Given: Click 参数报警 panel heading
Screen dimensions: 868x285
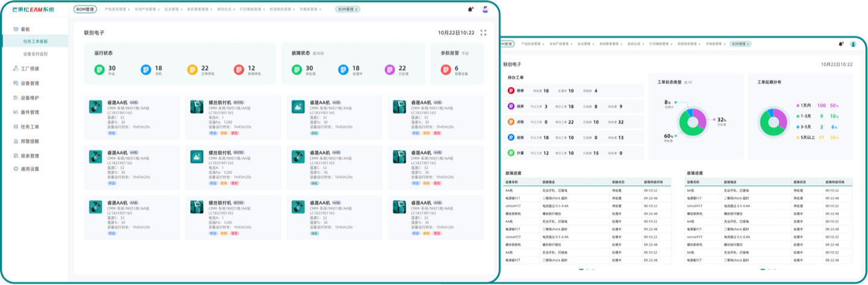Looking at the screenshot, I should (x=451, y=53).
